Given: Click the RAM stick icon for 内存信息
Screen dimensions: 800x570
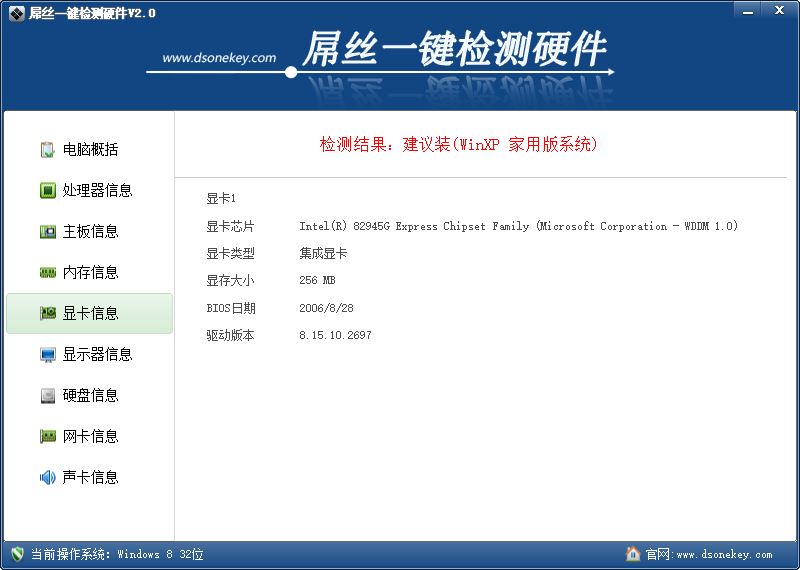Looking at the screenshot, I should (47, 272).
